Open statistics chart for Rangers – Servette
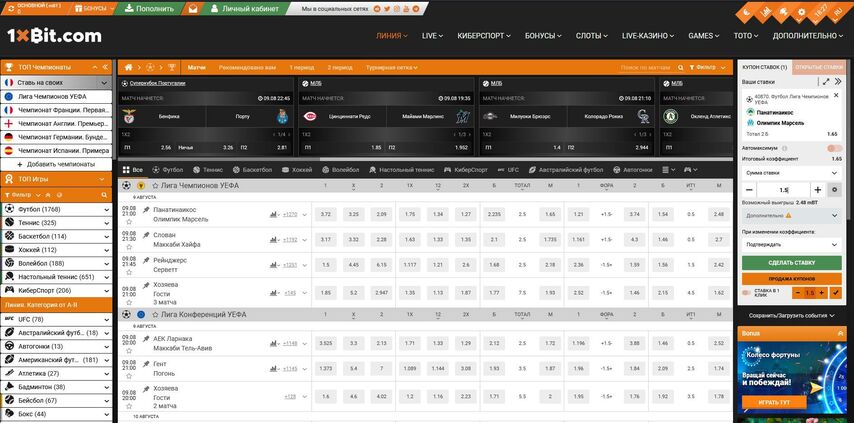854x423 pixels. point(273,265)
